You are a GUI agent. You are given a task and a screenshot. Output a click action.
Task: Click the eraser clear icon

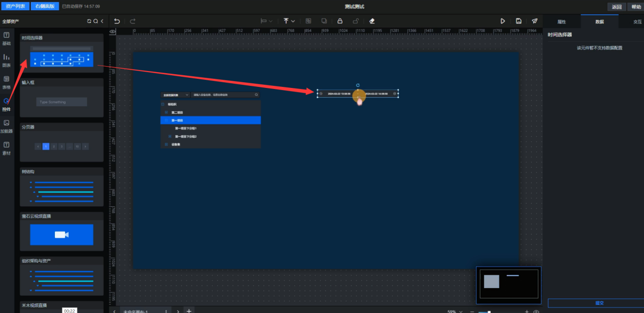[x=372, y=21]
